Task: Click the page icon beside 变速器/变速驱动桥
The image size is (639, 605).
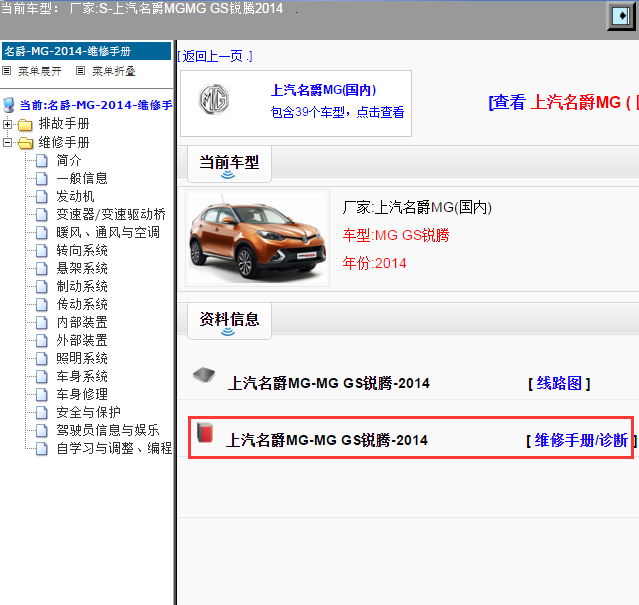Action: 42,214
